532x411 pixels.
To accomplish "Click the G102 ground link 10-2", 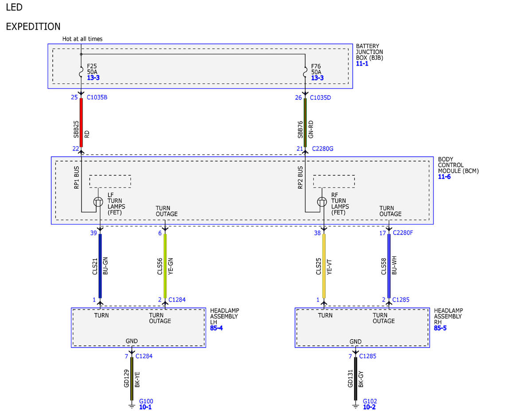I will click(369, 407).
